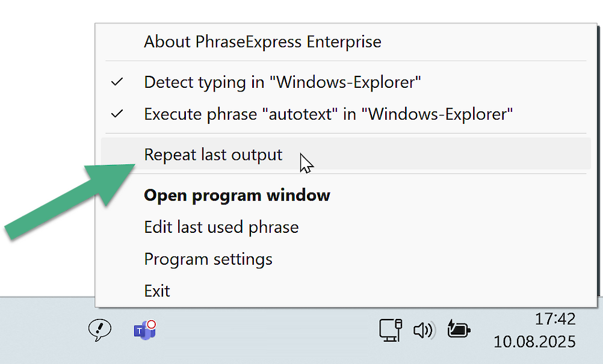Click the PhraseExpress speech bubble tray icon
This screenshot has height=364, width=603.
click(x=99, y=330)
